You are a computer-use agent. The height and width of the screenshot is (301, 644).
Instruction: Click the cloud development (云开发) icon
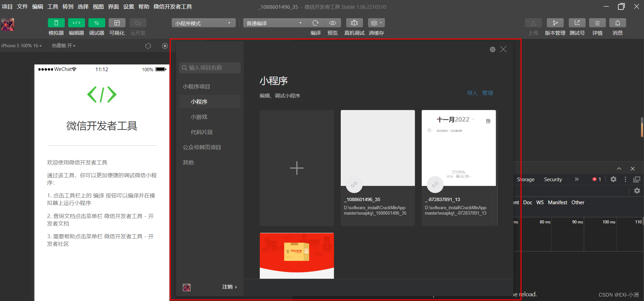pyautogui.click(x=138, y=23)
